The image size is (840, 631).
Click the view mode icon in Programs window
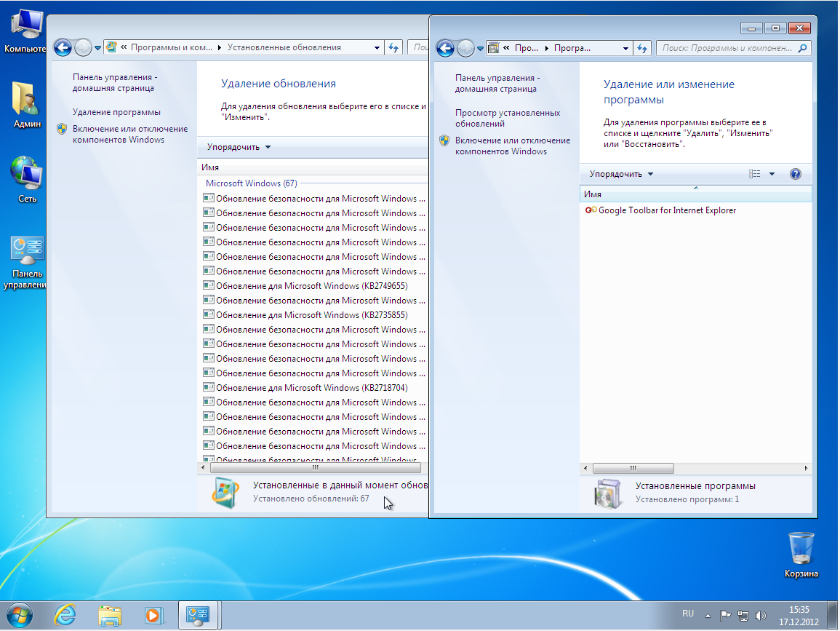click(755, 174)
